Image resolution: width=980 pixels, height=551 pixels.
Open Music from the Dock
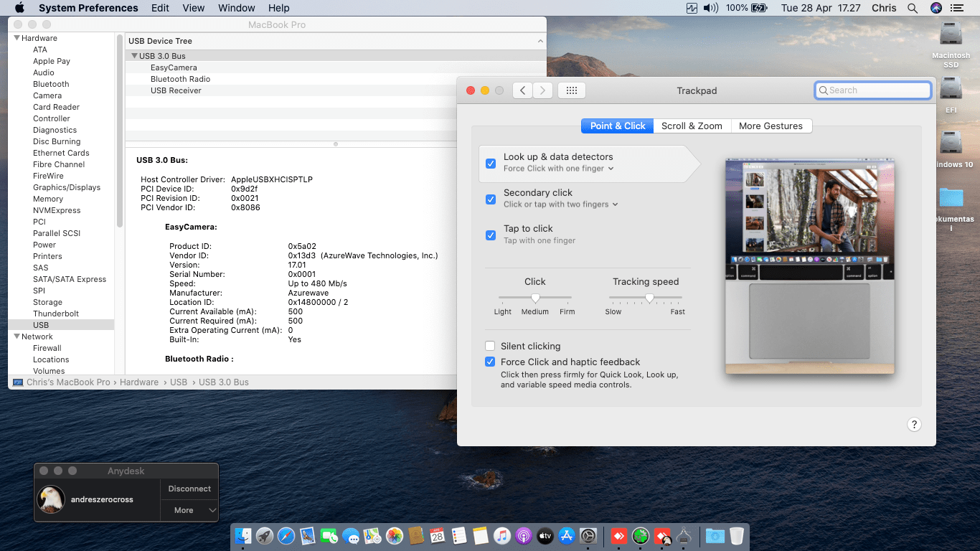coord(502,535)
